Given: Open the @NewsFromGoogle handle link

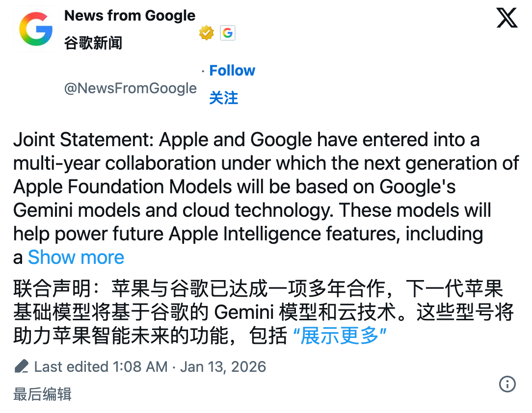Looking at the screenshot, I should pos(130,88).
